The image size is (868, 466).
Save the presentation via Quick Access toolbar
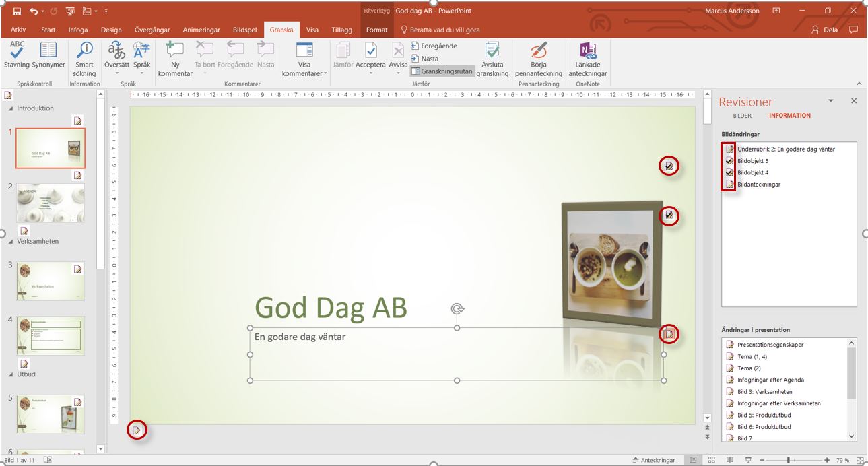[x=18, y=11]
